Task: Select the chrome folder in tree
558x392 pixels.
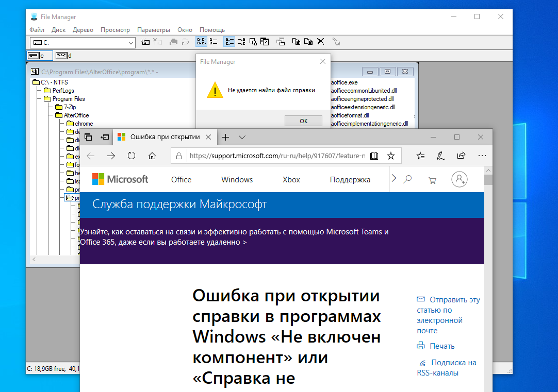Action: (x=80, y=124)
